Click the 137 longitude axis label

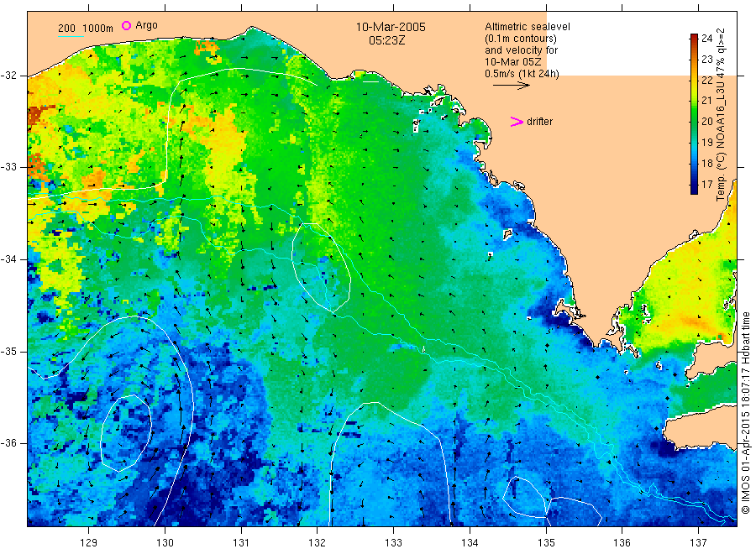[x=698, y=542]
